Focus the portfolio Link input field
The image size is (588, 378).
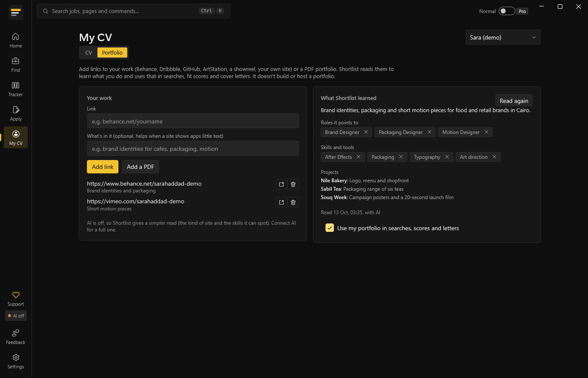[193, 121]
